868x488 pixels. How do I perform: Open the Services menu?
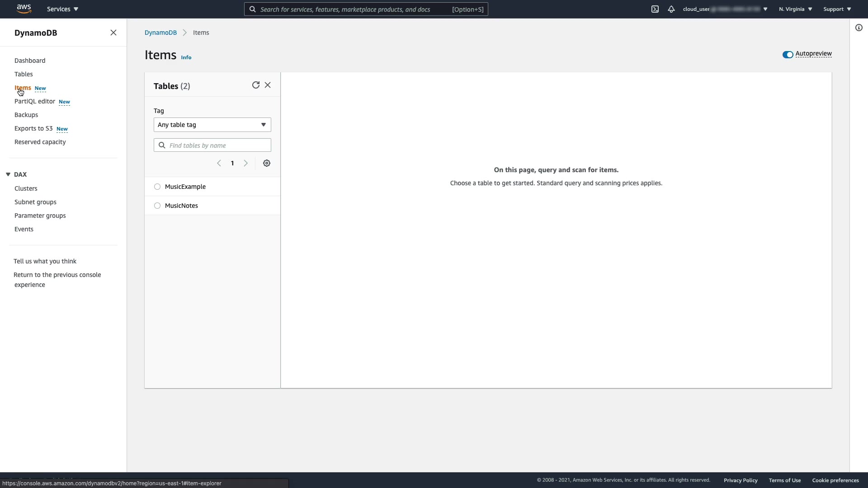point(62,9)
